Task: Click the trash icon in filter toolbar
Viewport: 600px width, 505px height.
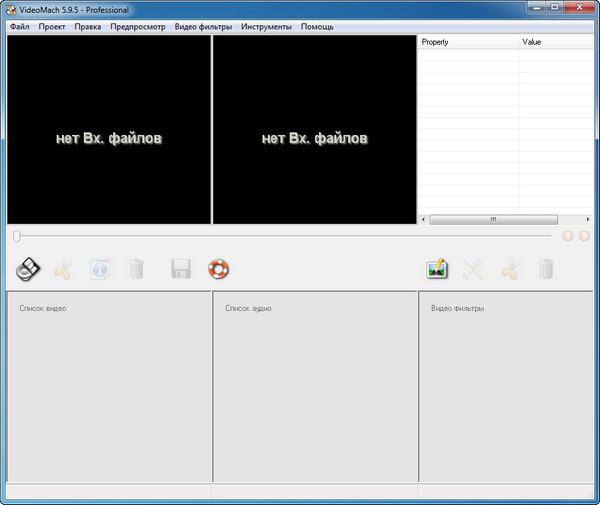Action: coord(545,268)
